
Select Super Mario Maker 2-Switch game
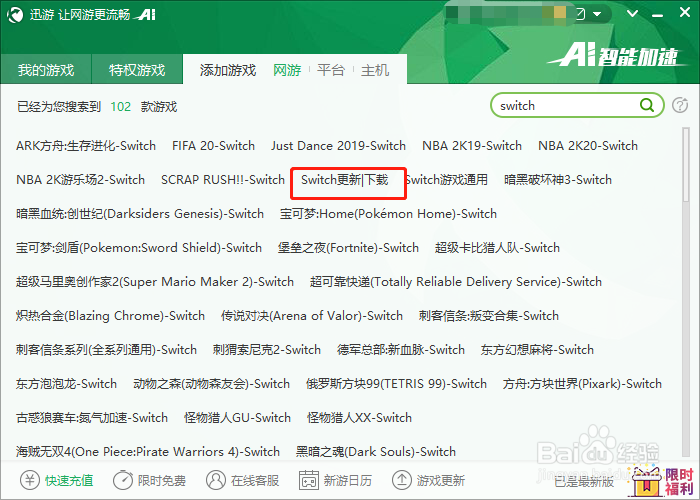(x=155, y=282)
